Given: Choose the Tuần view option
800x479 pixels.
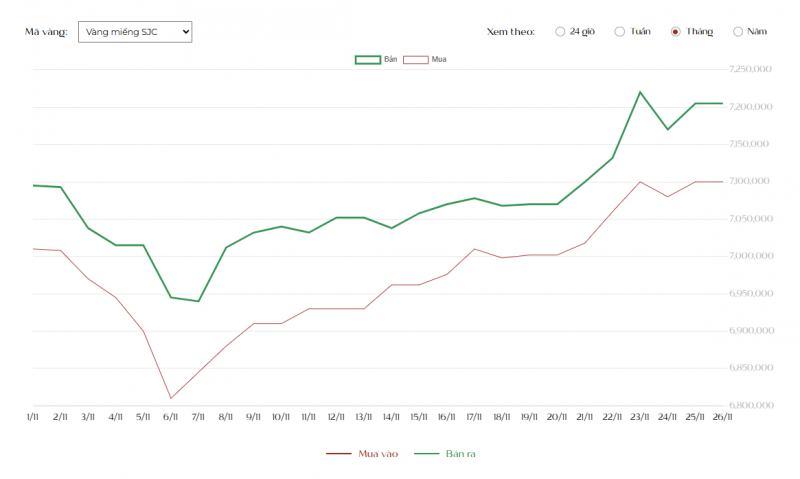Looking at the screenshot, I should click(x=620, y=32).
